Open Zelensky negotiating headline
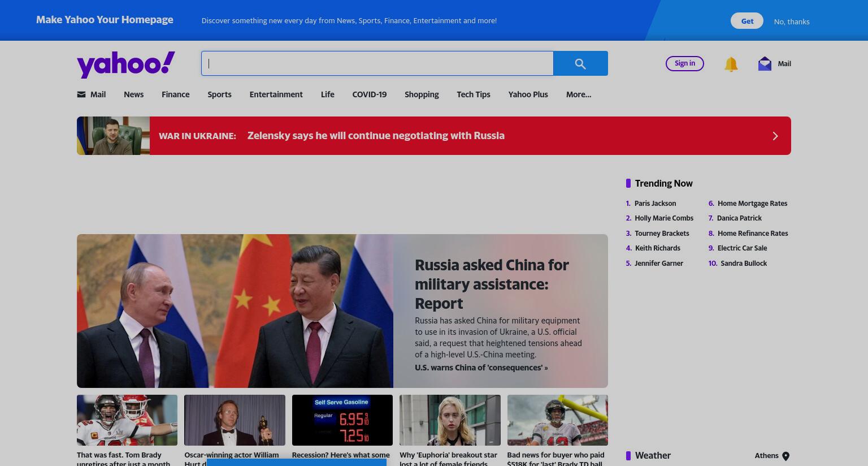 (x=376, y=136)
